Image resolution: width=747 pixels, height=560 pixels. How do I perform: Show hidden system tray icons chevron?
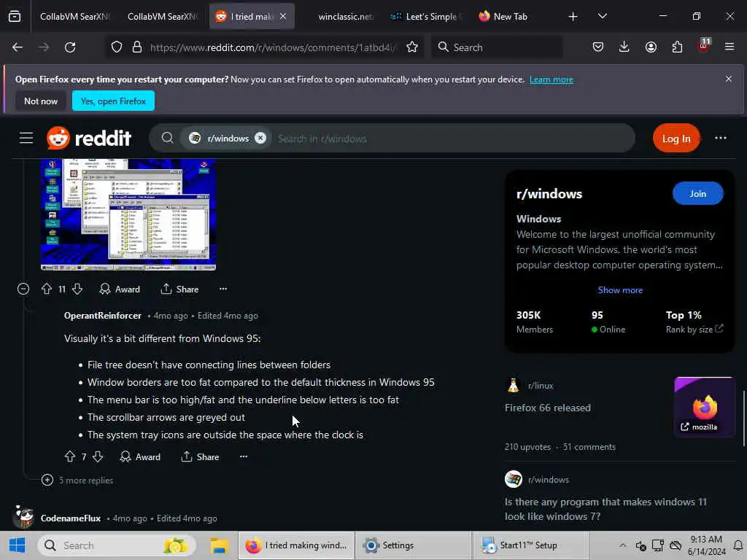click(623, 545)
